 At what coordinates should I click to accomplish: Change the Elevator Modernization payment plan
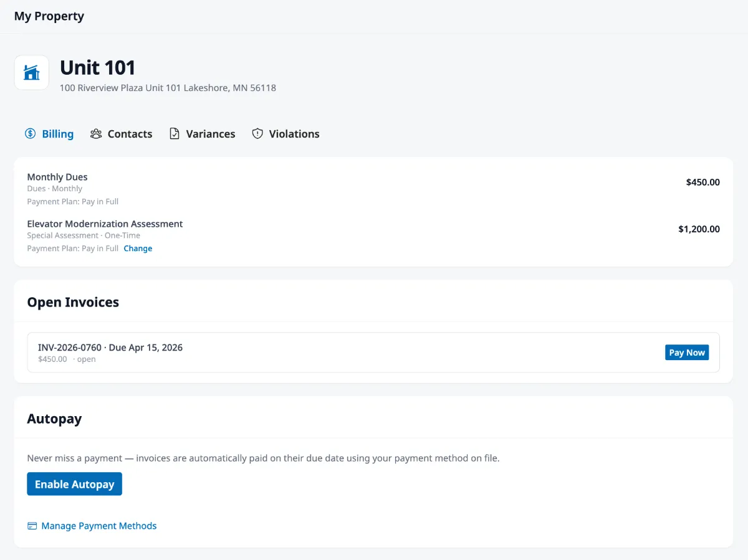(138, 248)
